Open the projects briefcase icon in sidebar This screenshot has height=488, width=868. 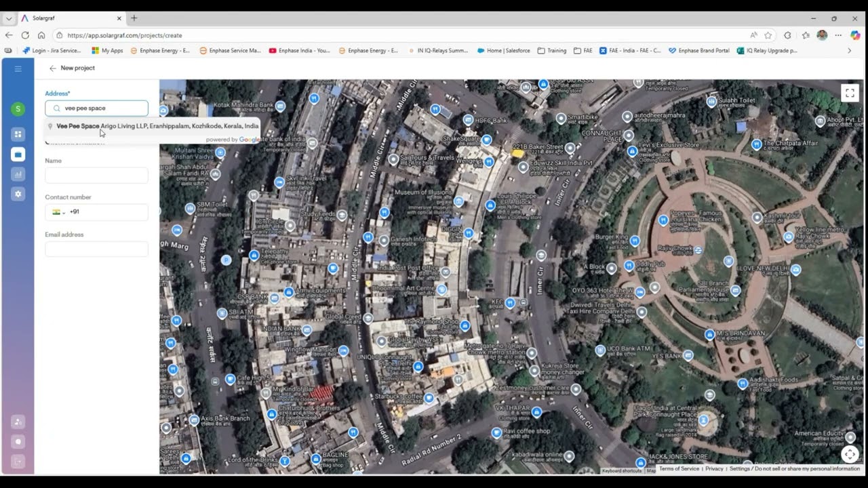18,155
